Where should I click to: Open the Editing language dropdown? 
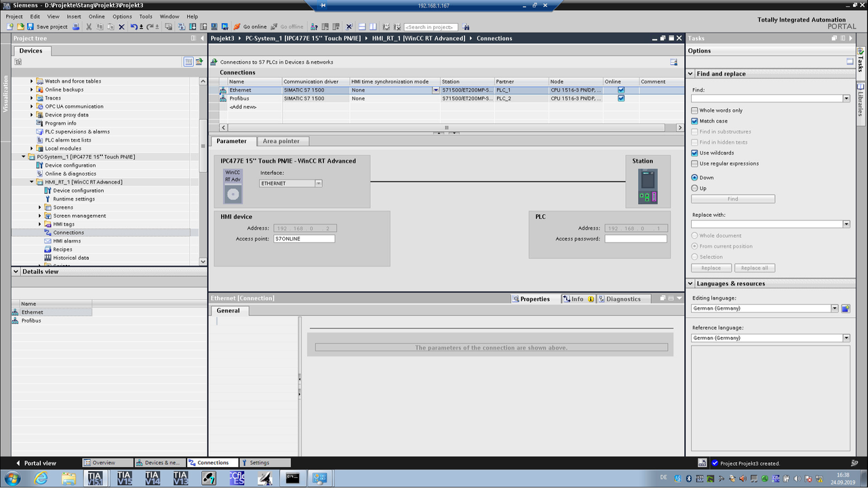835,308
